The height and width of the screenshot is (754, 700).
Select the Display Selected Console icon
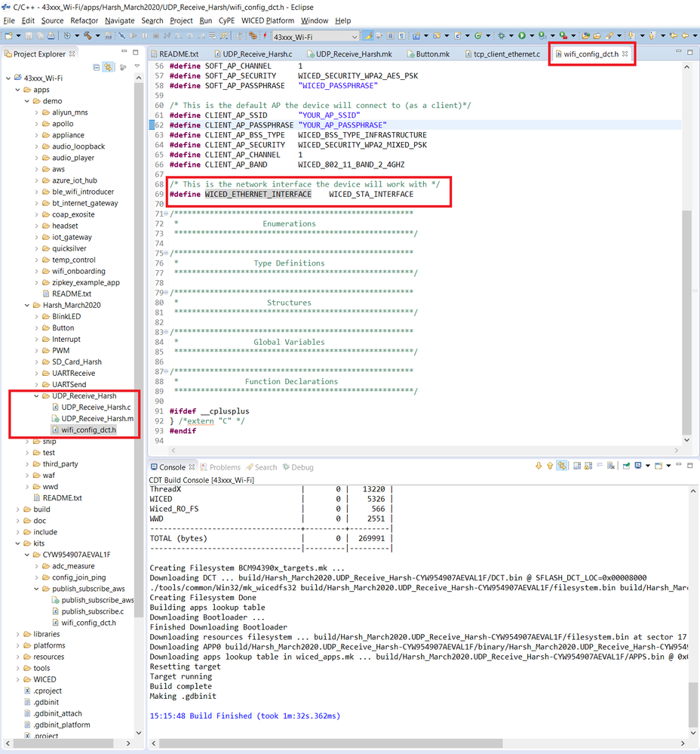pos(638,466)
